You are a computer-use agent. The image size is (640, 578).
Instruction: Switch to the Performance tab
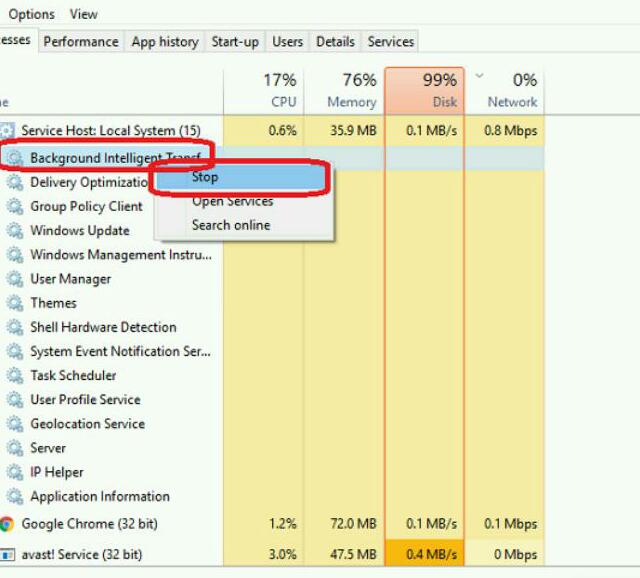pos(80,42)
